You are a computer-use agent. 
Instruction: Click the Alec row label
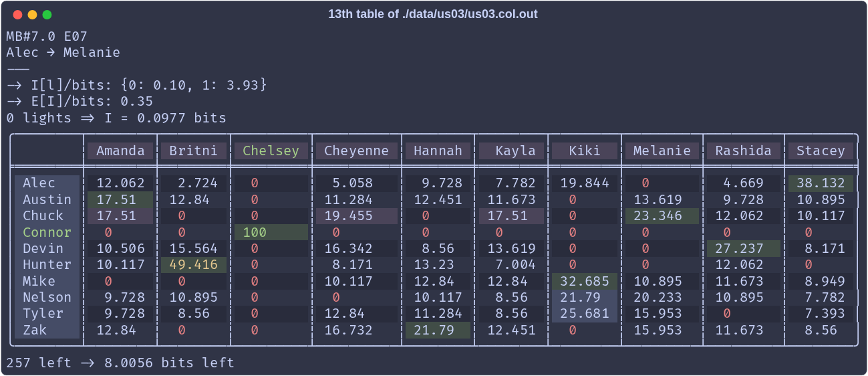point(47,183)
